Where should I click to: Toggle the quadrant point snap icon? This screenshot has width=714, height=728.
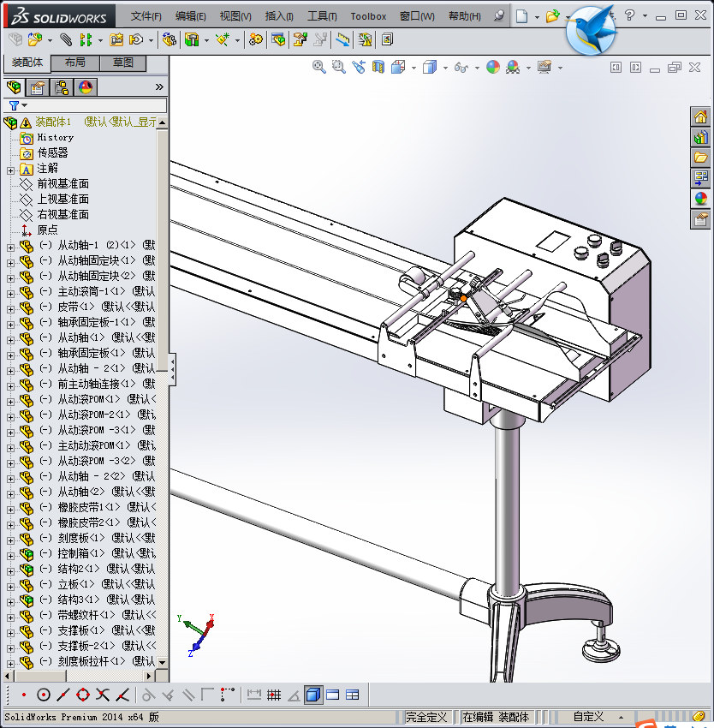coord(83,695)
